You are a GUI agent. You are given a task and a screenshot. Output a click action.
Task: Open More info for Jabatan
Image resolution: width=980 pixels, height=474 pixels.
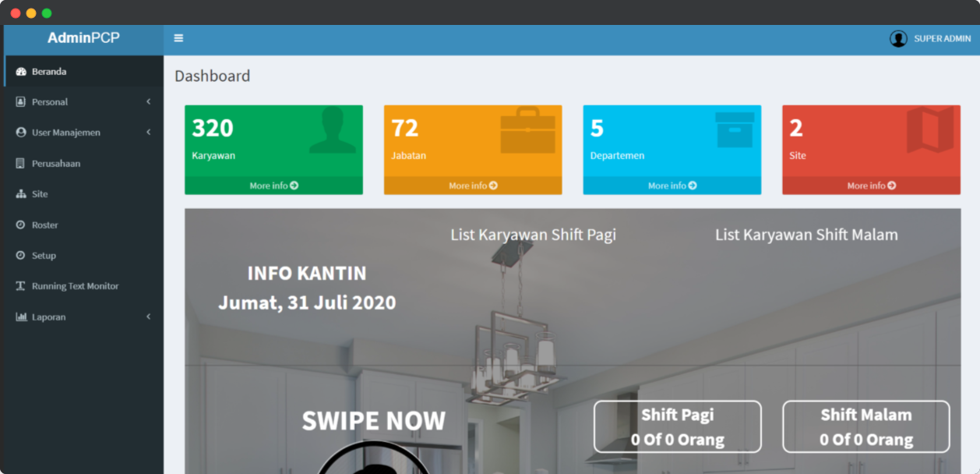(473, 186)
